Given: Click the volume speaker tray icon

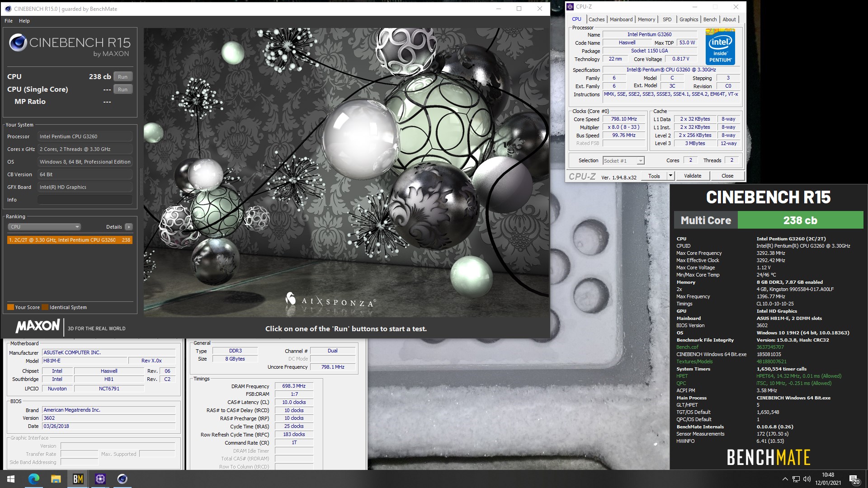Looking at the screenshot, I should (807, 479).
